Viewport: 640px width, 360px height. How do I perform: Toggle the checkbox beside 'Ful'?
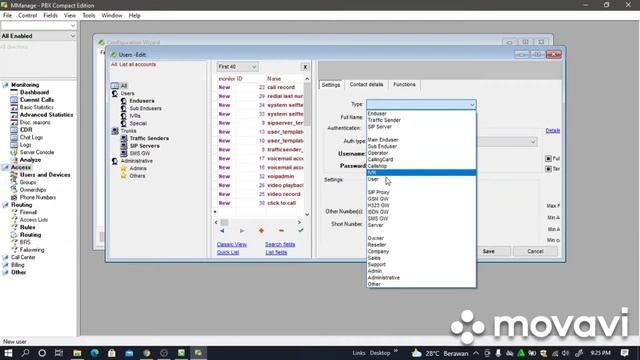click(x=548, y=158)
